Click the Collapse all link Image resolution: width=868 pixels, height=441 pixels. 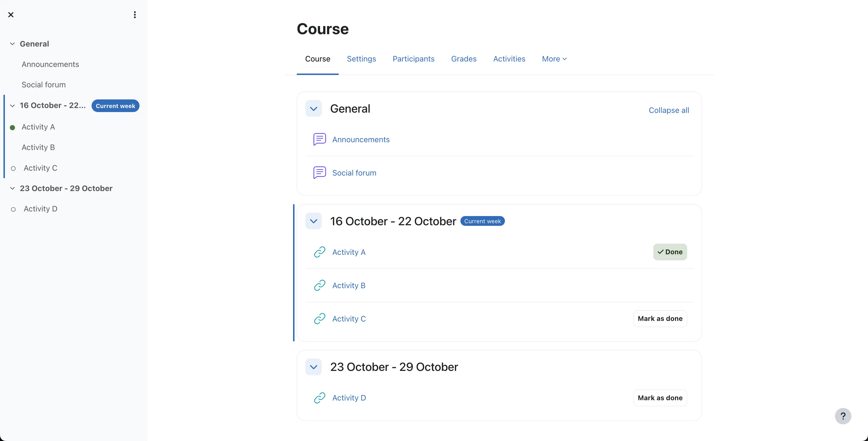click(x=669, y=110)
